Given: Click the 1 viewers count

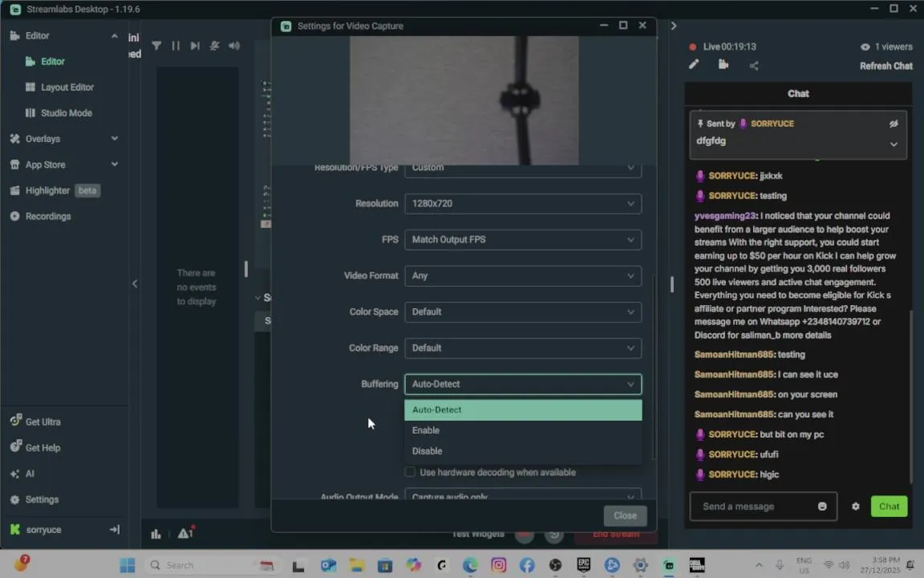Looking at the screenshot, I should coord(886,47).
